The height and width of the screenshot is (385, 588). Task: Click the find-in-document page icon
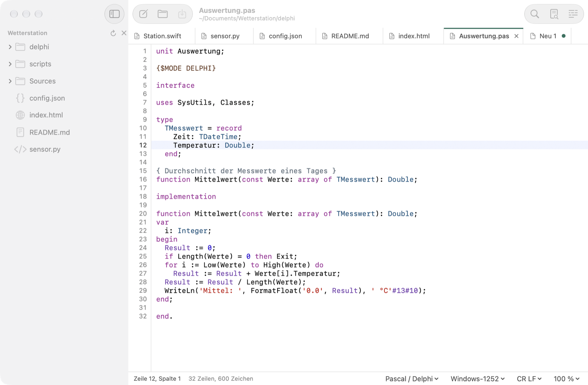coord(554,14)
